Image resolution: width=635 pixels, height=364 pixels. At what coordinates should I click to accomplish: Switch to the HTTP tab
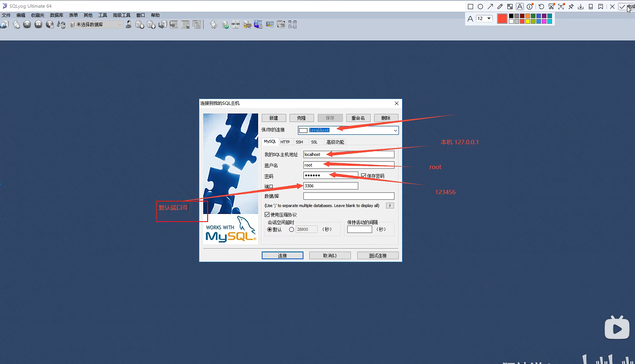[x=285, y=142]
